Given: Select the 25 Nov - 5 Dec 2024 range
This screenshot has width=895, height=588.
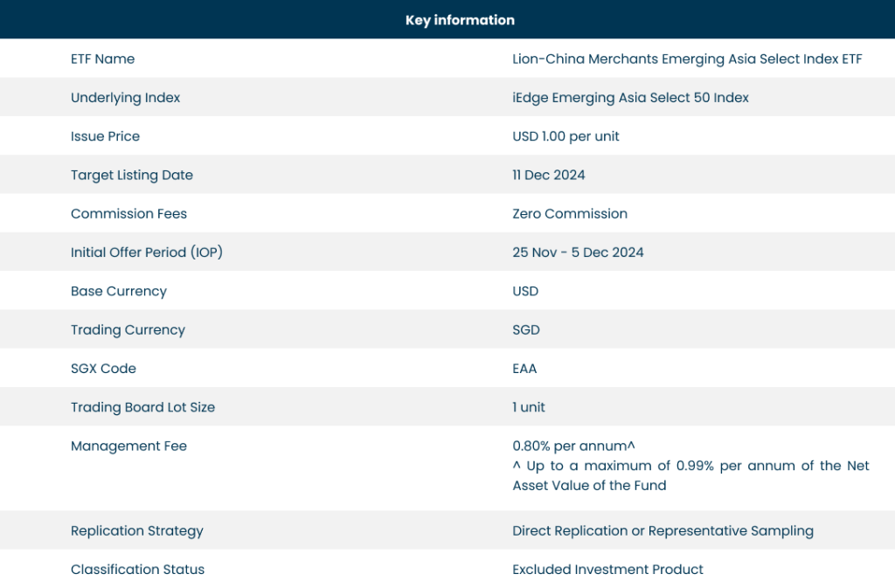Looking at the screenshot, I should pos(578,252).
